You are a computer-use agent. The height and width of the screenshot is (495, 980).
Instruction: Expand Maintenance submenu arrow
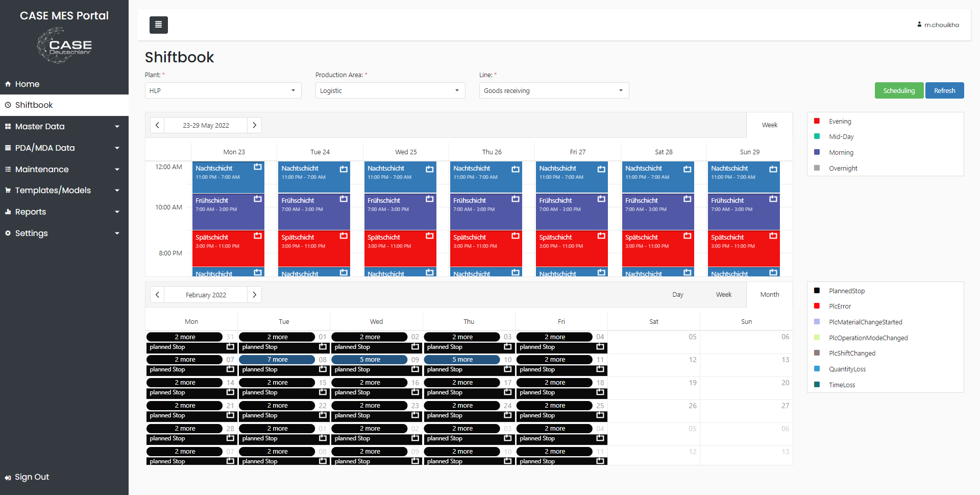click(x=117, y=169)
